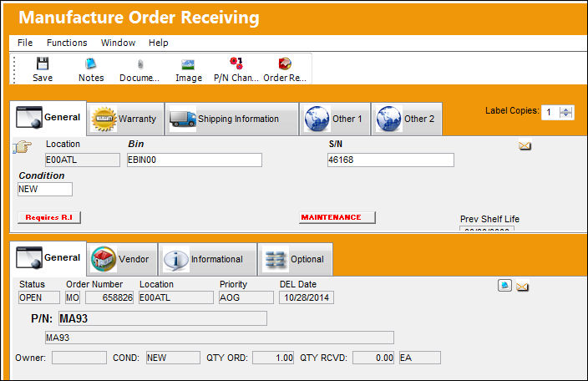Viewport: 588px width, 381px height.
Task: Open the File menu
Action: (25, 43)
